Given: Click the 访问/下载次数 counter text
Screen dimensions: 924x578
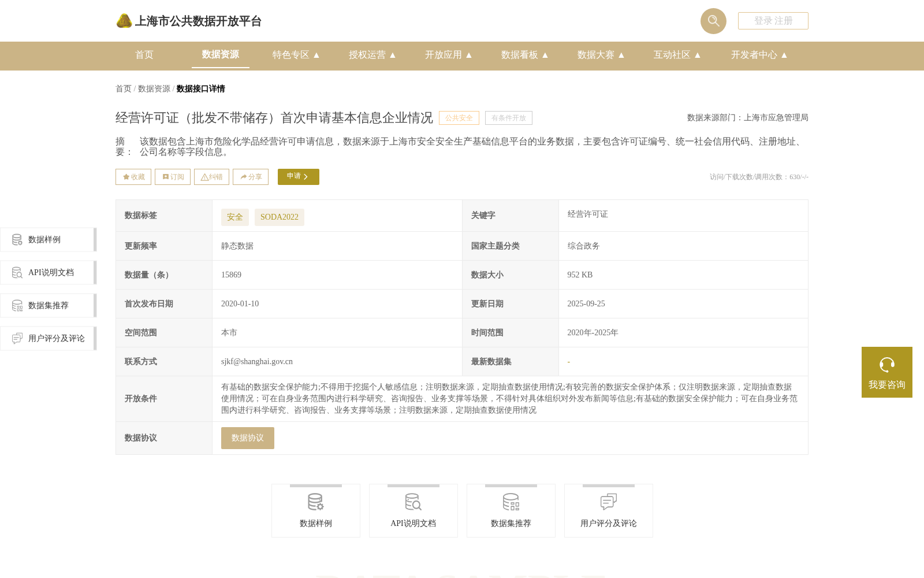Looking at the screenshot, I should 759,177.
